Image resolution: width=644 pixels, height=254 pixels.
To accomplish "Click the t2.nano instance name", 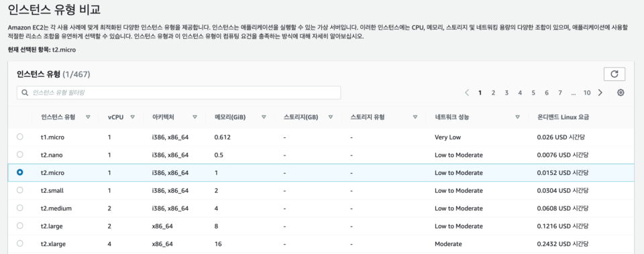I will [x=52, y=155].
